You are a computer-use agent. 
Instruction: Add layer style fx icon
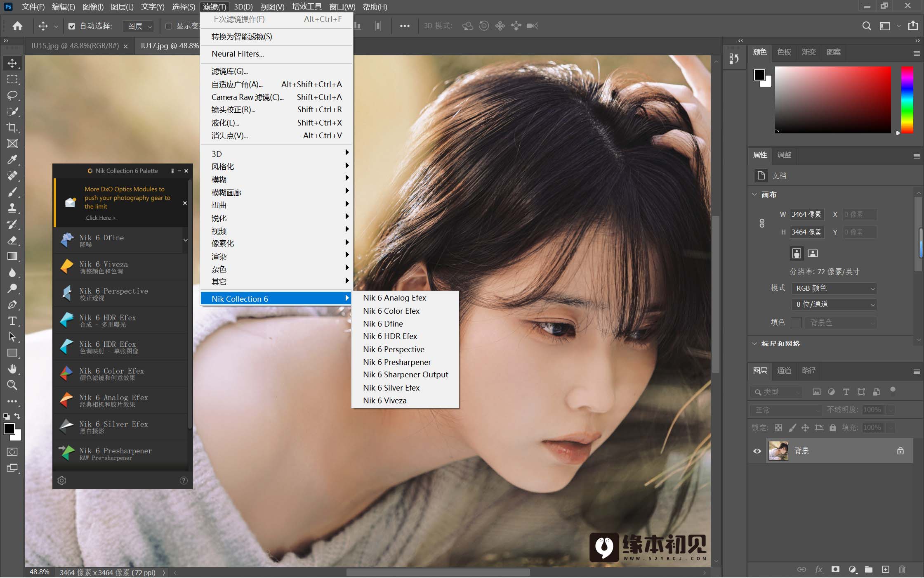[819, 569]
